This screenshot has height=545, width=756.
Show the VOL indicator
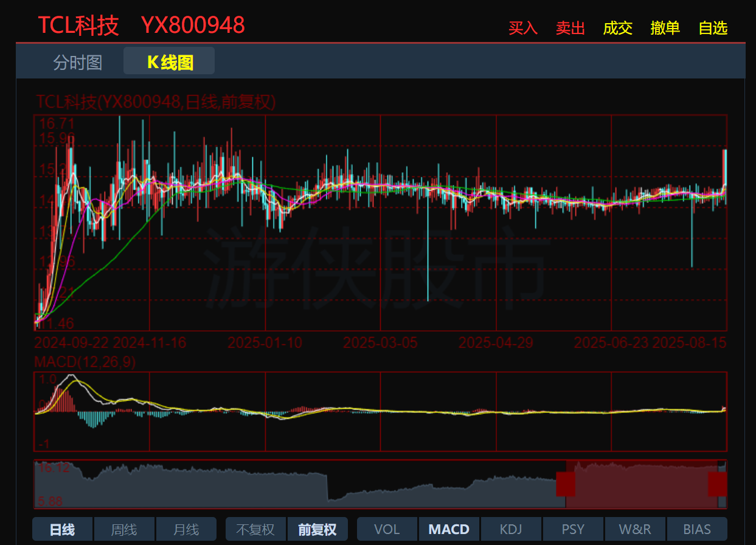point(387,529)
